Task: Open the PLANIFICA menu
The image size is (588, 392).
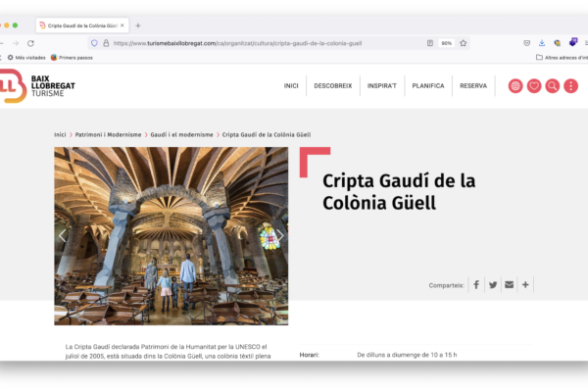Action: pyautogui.click(x=427, y=86)
